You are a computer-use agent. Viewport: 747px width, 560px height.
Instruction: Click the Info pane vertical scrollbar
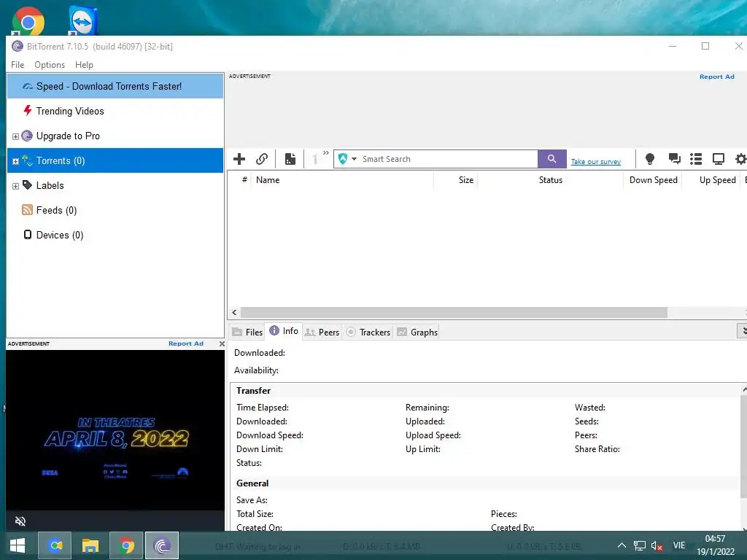[x=743, y=446]
